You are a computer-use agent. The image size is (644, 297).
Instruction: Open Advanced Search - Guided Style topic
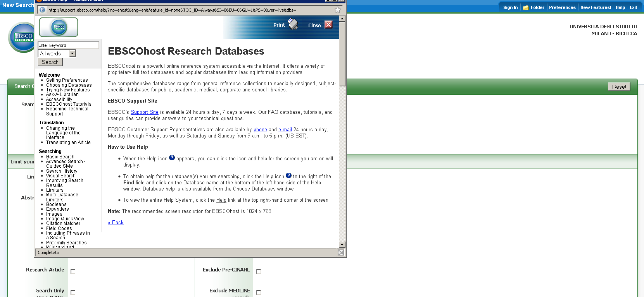[x=66, y=164]
